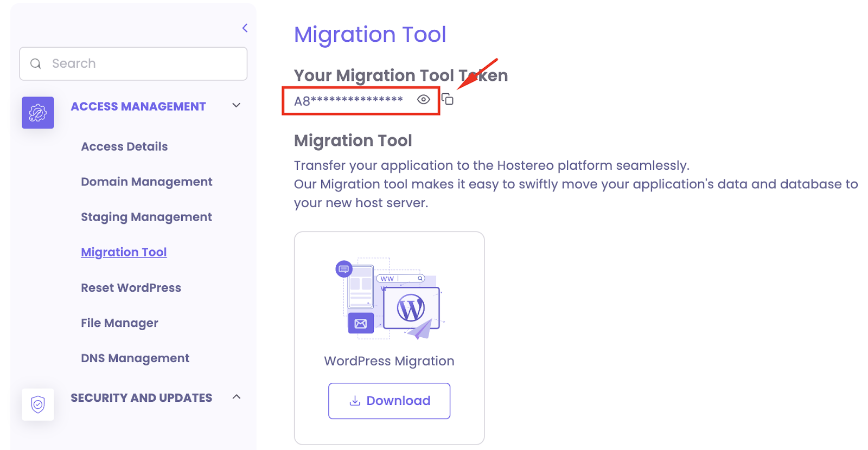
Task: Open Domain Management
Action: [146, 182]
